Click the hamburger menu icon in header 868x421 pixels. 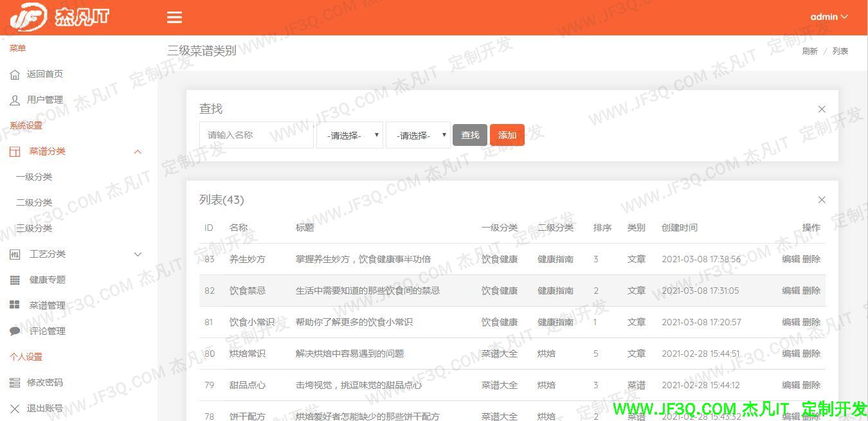174,17
